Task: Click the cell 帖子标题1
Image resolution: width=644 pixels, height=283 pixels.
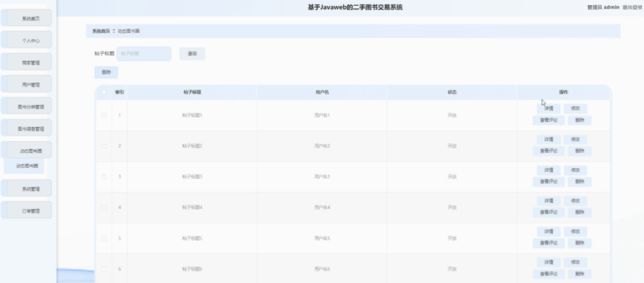Action: click(x=192, y=115)
